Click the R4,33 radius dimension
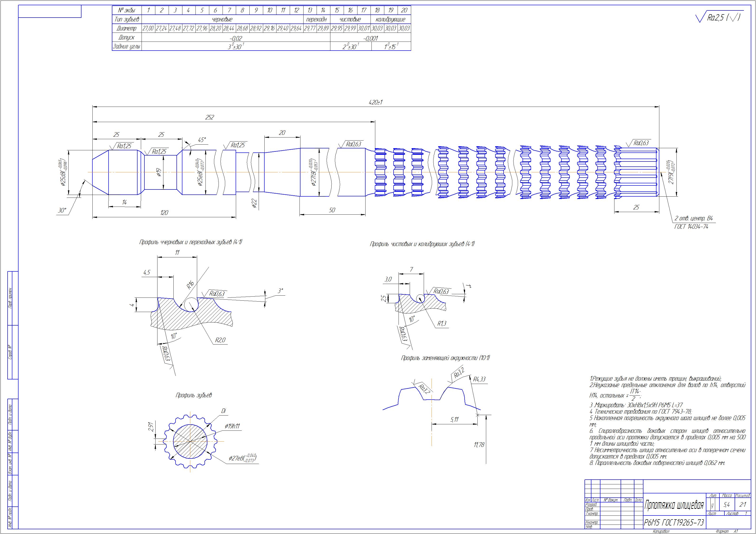The height and width of the screenshot is (534, 756). pyautogui.click(x=479, y=379)
